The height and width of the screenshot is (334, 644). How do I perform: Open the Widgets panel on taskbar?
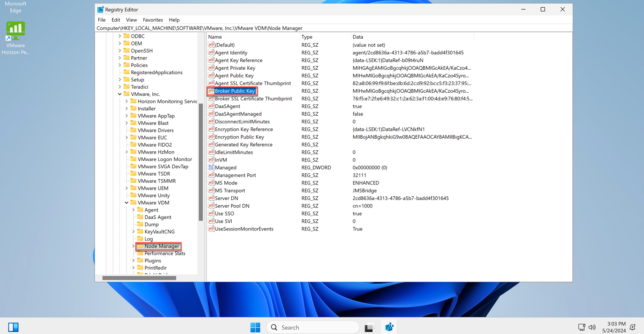click(x=14, y=327)
